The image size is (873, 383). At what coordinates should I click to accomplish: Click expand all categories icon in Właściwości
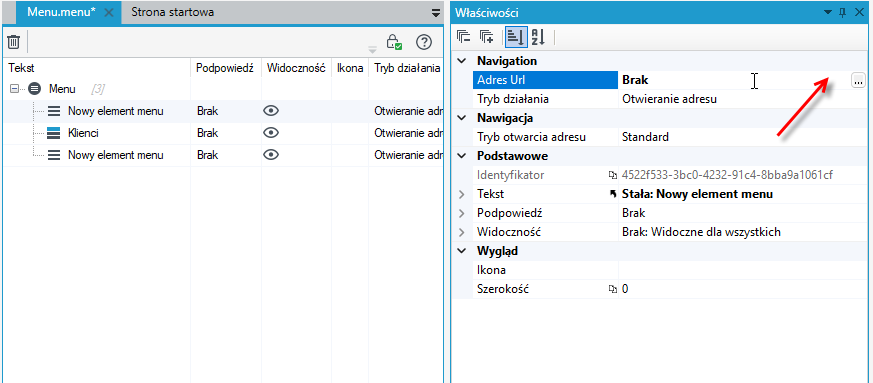click(x=487, y=37)
